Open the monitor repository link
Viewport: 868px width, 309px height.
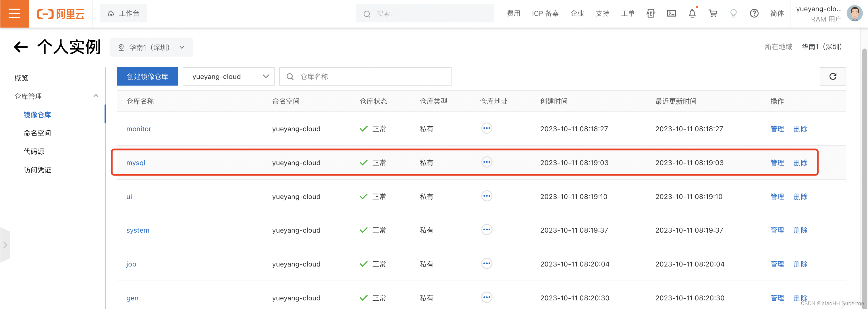pos(138,129)
